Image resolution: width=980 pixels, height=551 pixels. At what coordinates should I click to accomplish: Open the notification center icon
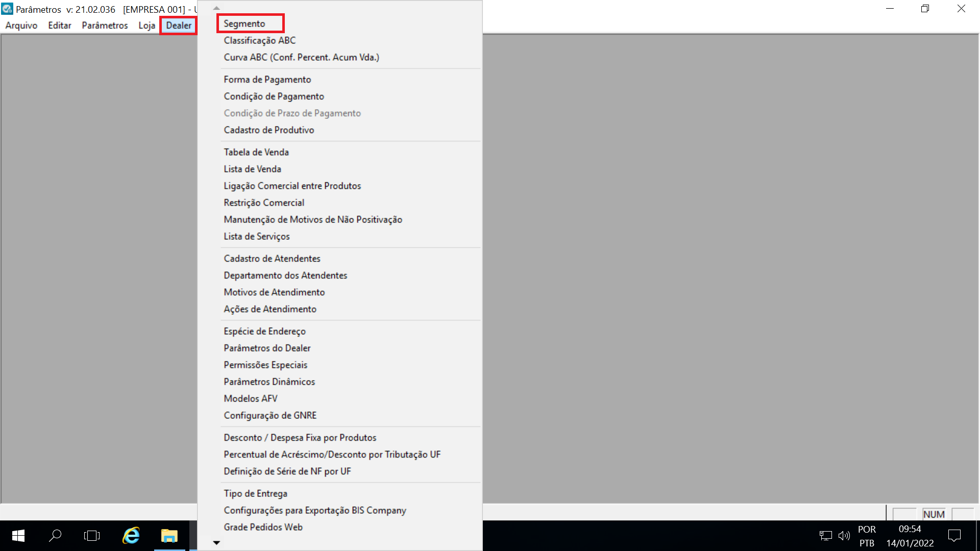[954, 536]
